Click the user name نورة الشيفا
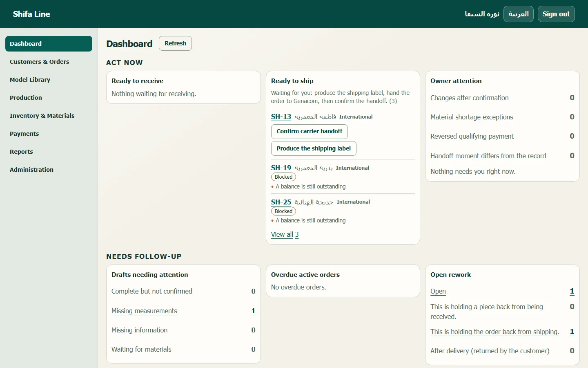 [x=482, y=14]
